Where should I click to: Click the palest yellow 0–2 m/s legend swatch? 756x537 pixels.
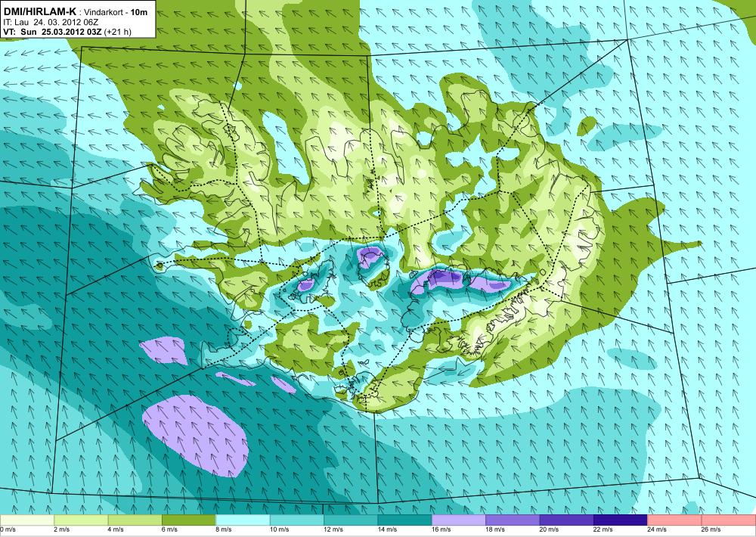click(x=27, y=520)
